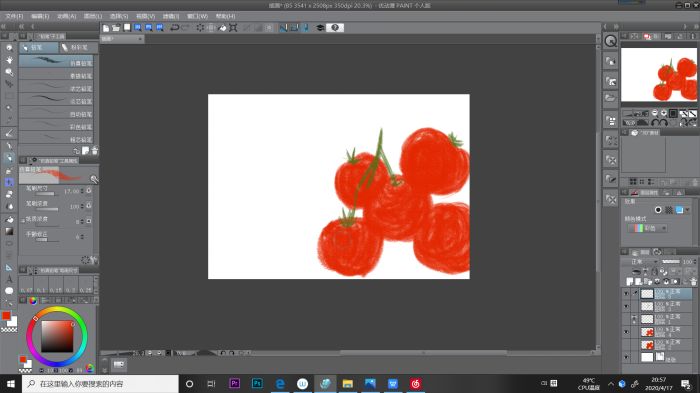Screen dimensions: 700x393
Task: Open brush density dynamics button
Action: pyautogui.click(x=89, y=206)
